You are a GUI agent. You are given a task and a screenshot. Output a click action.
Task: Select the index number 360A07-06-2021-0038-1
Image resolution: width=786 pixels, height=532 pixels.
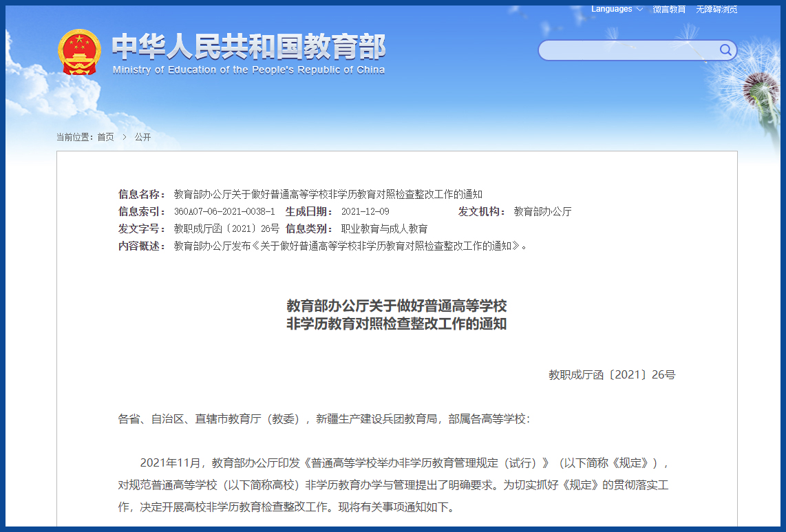pos(224,211)
